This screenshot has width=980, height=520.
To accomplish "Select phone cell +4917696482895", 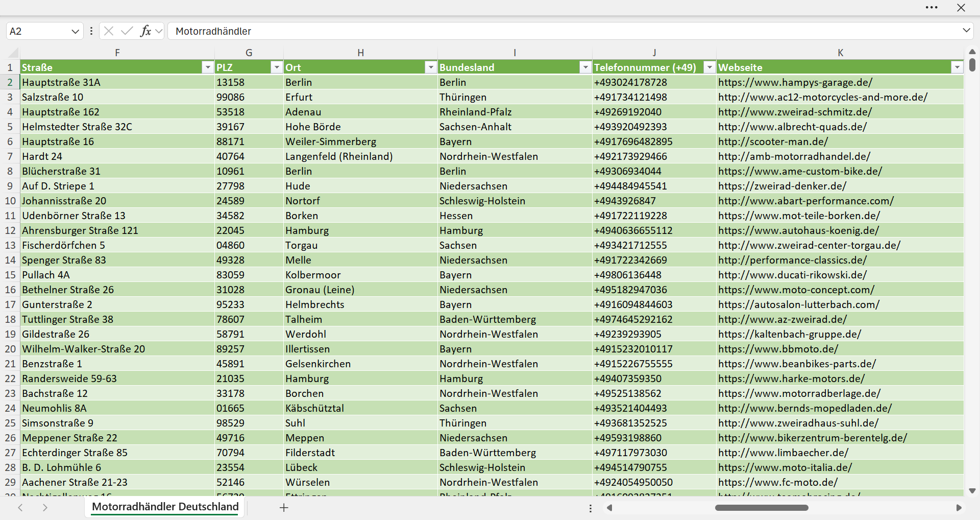I will 654,141.
